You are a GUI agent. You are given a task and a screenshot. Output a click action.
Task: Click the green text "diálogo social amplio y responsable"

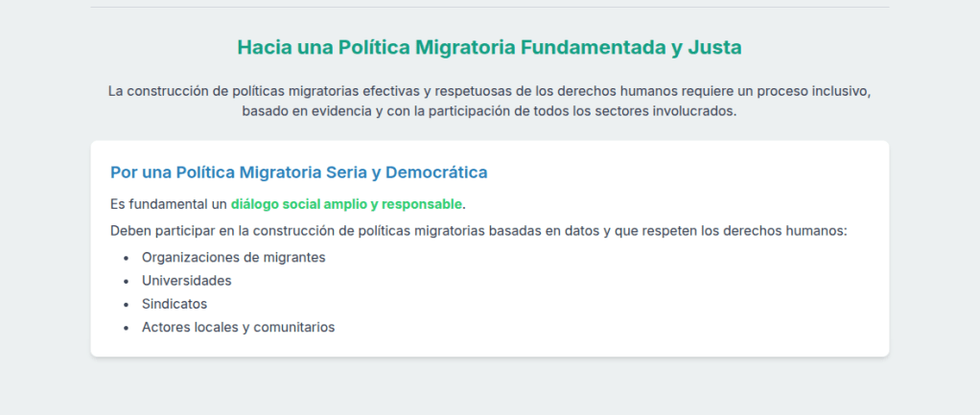pos(346,204)
